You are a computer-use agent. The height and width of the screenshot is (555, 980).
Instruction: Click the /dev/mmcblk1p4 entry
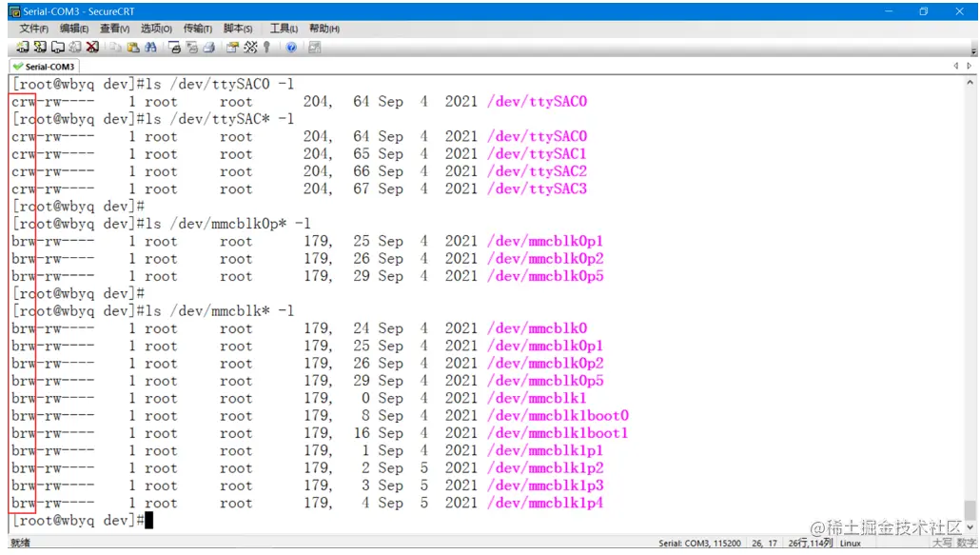click(545, 504)
